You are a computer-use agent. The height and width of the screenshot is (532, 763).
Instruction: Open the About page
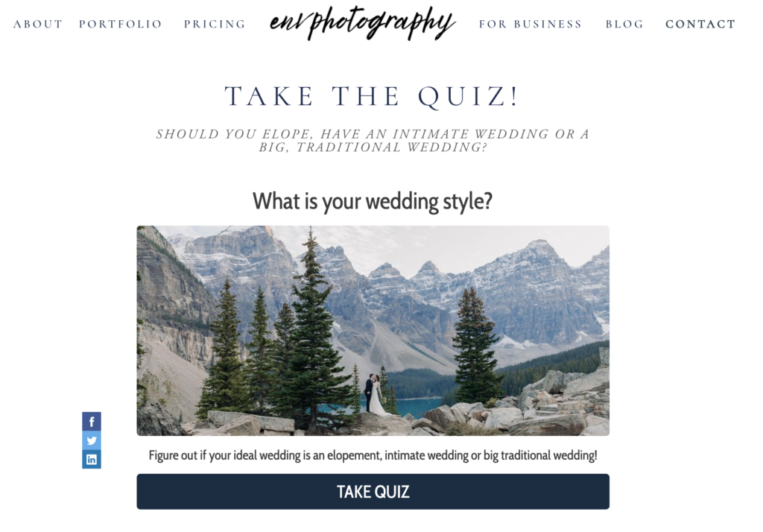(x=38, y=24)
